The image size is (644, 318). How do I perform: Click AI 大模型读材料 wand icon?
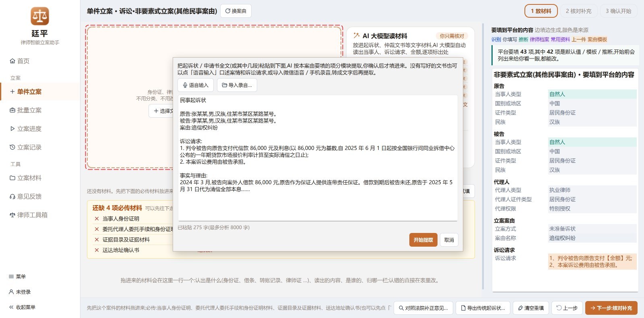point(356,35)
